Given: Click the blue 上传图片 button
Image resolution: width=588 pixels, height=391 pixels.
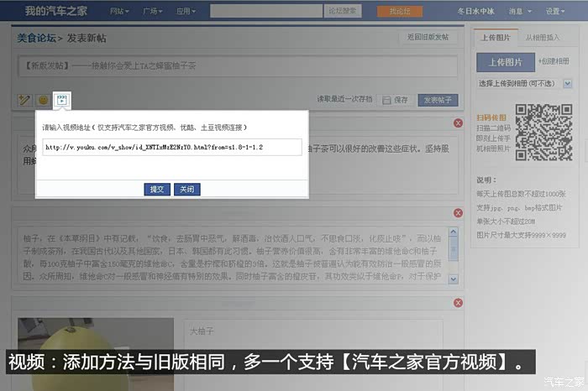Looking at the screenshot, I should (505, 62).
